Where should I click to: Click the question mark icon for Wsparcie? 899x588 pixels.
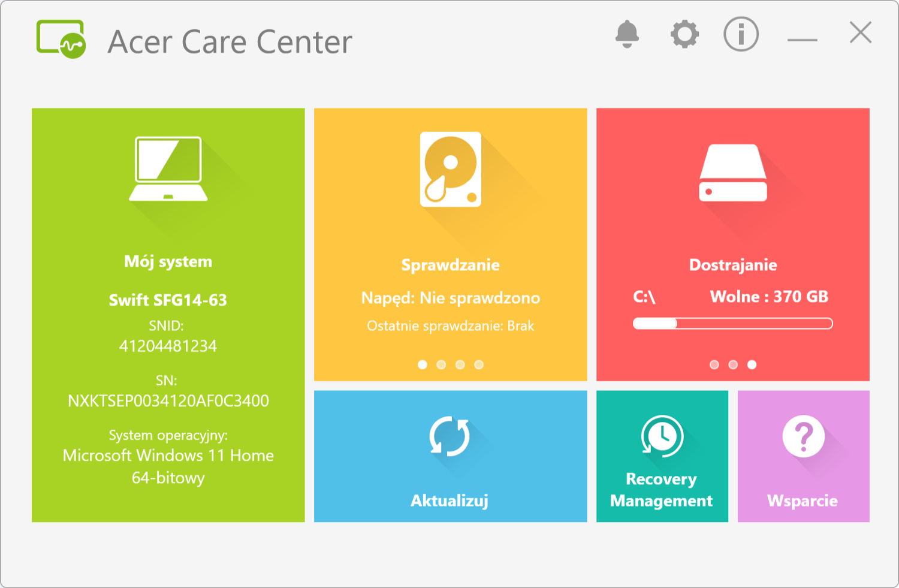tap(804, 436)
